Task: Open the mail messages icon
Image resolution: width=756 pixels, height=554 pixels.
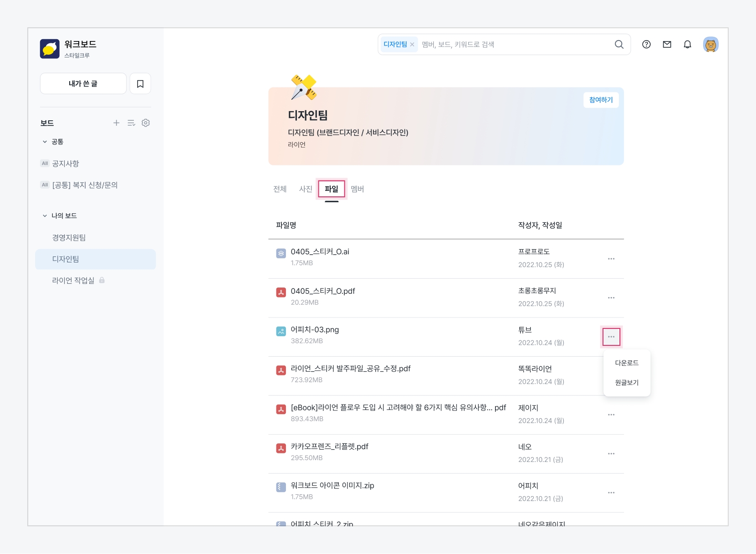Action: [x=667, y=45]
